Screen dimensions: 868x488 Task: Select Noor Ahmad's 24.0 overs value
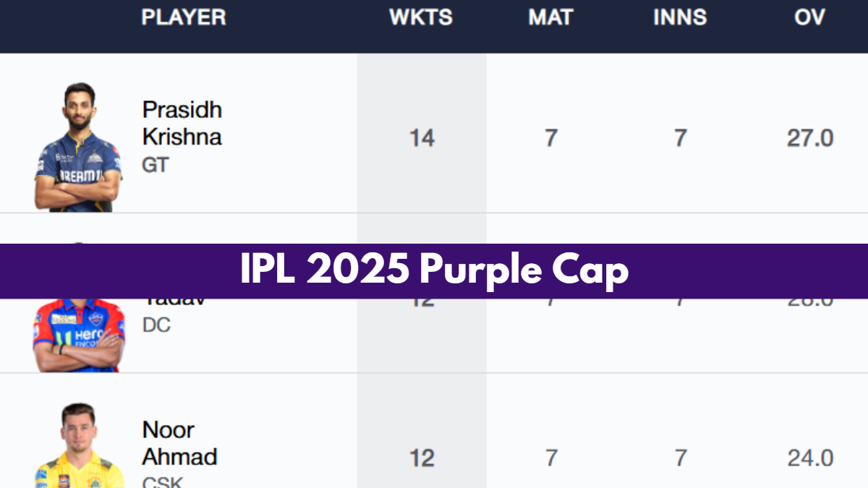(810, 458)
